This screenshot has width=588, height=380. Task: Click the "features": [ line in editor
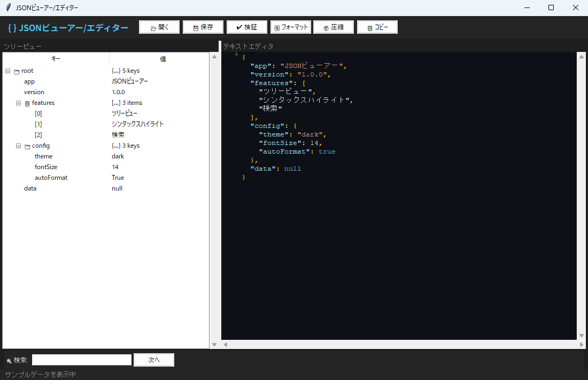click(x=278, y=83)
